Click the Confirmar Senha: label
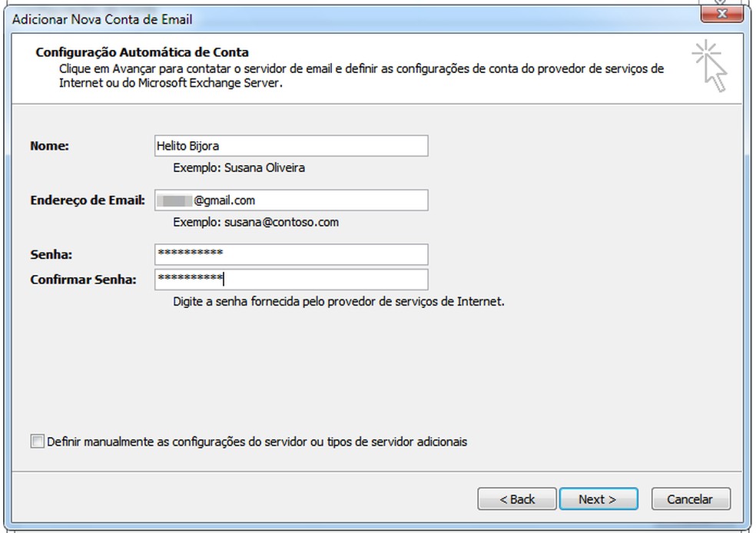The height and width of the screenshot is (533, 756). (x=83, y=280)
